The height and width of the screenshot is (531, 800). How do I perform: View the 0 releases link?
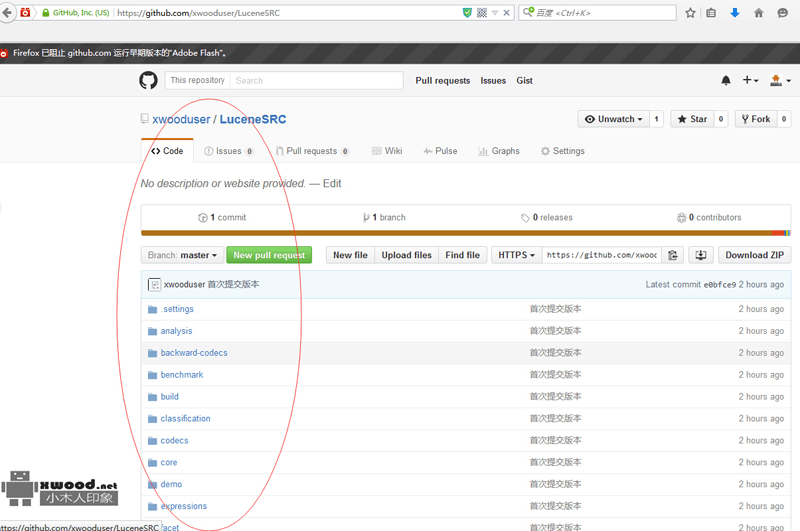546,217
